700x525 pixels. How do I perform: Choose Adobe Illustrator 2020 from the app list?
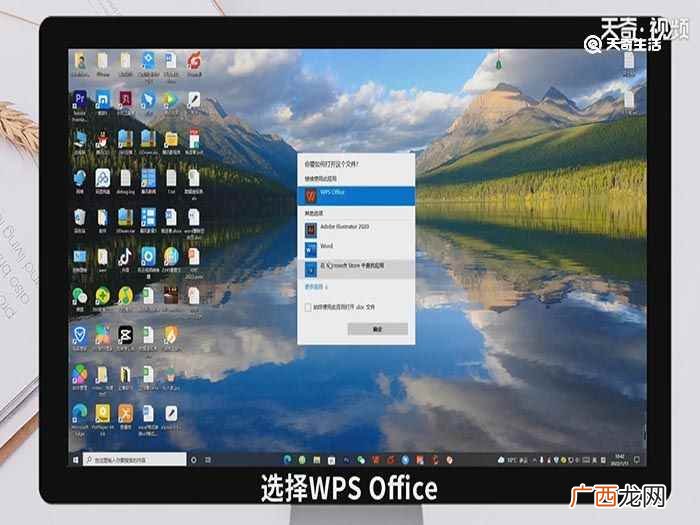pos(356,230)
